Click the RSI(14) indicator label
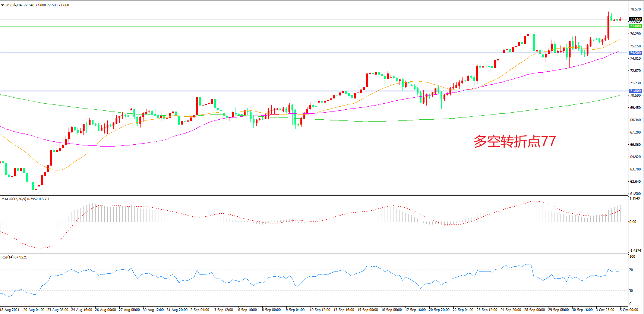 [14, 257]
